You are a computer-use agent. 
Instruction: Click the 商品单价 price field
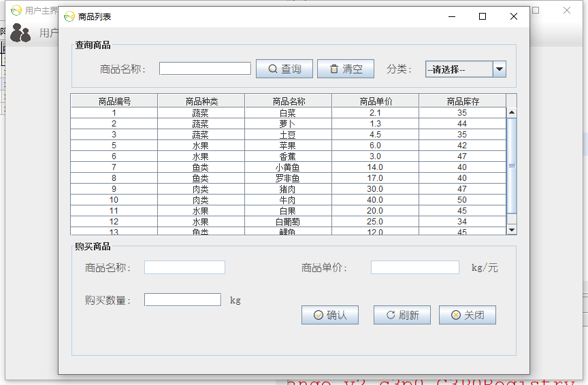[415, 267]
